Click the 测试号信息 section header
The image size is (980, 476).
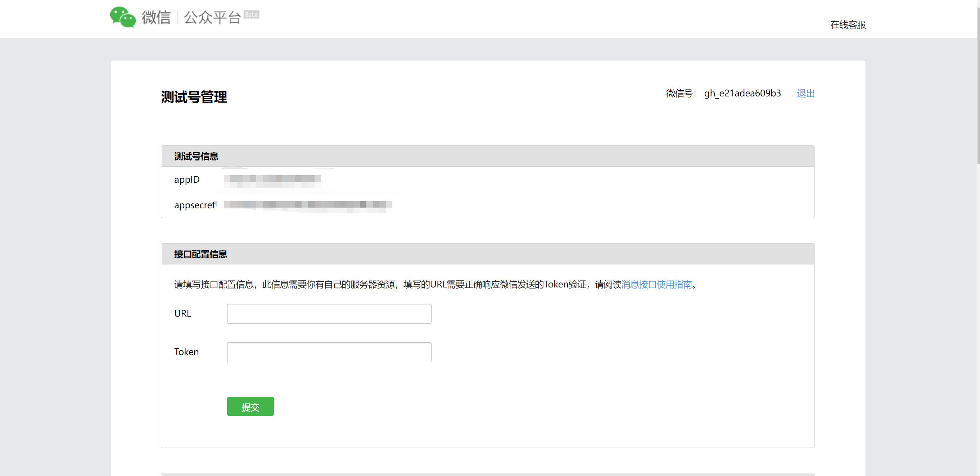point(488,156)
